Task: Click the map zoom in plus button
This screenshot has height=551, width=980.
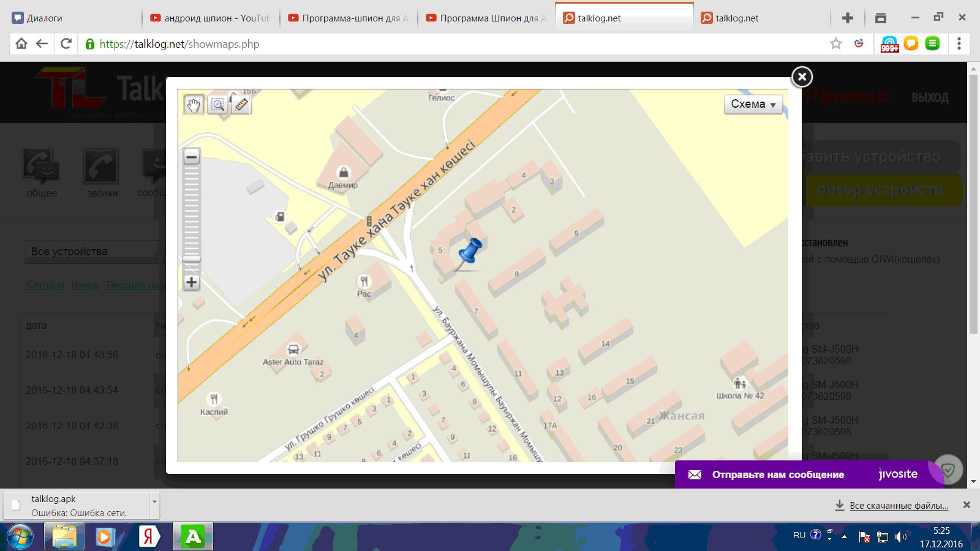Action: click(x=192, y=282)
